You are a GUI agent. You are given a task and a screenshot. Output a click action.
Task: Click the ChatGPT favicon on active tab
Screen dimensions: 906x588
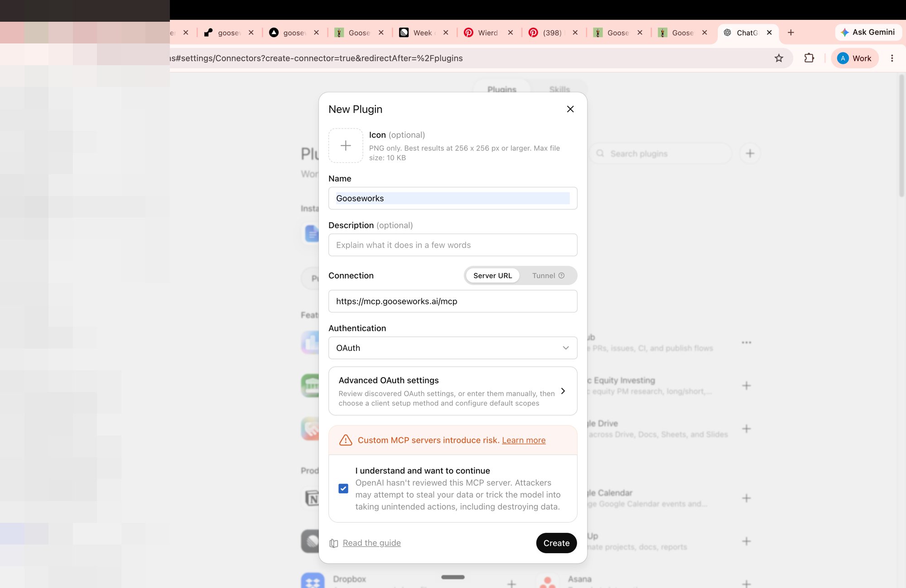pyautogui.click(x=728, y=33)
